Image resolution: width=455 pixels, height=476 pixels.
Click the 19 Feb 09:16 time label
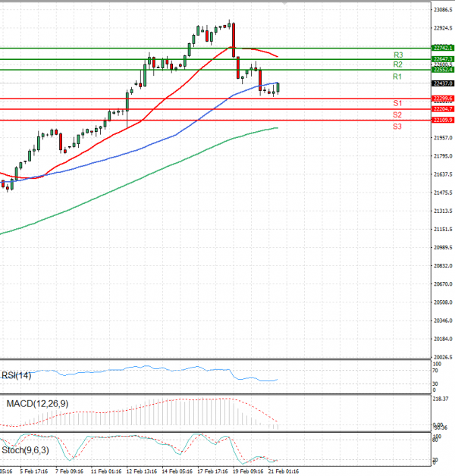coord(248,471)
